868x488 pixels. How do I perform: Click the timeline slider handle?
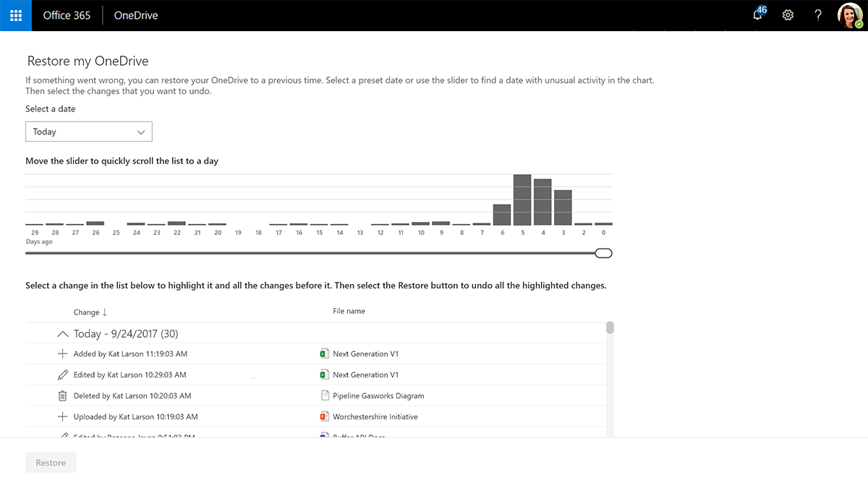pyautogui.click(x=603, y=253)
